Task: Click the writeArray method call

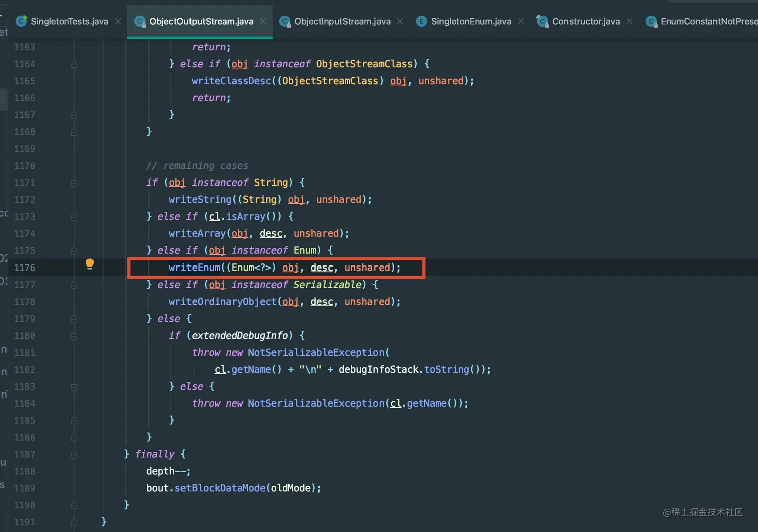Action: [x=198, y=233]
